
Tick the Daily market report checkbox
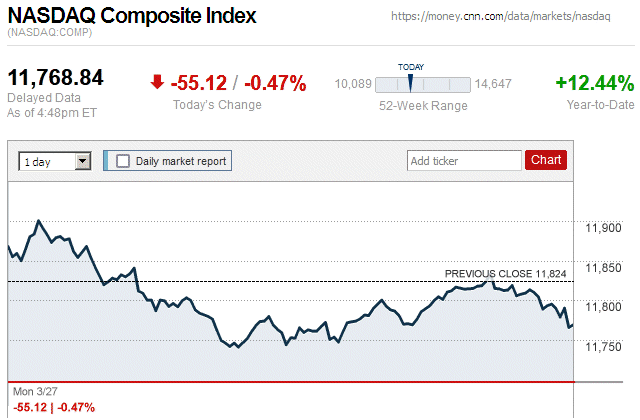pos(123,160)
